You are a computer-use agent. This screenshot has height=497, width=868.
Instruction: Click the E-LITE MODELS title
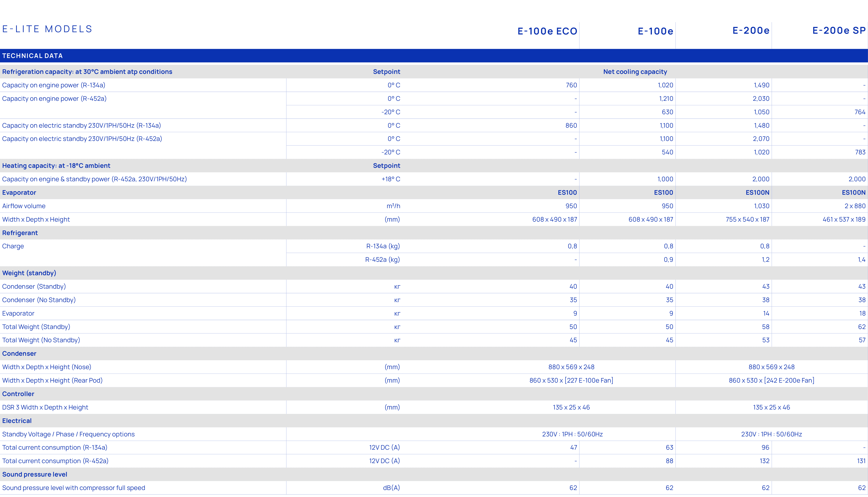coord(47,29)
